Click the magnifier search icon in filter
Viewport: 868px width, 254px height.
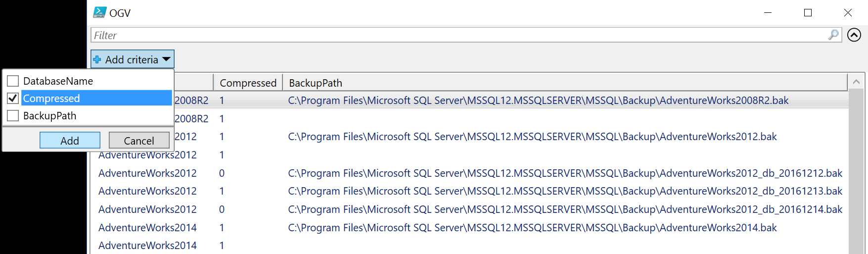point(834,35)
